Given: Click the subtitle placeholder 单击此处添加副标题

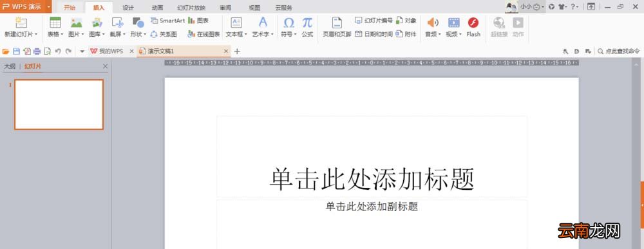Looking at the screenshot, I should [x=372, y=207].
